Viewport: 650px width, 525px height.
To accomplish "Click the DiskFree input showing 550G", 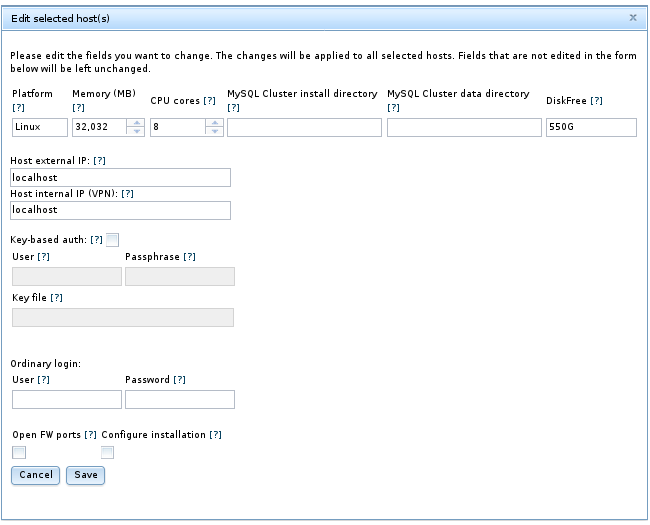I will (x=591, y=127).
